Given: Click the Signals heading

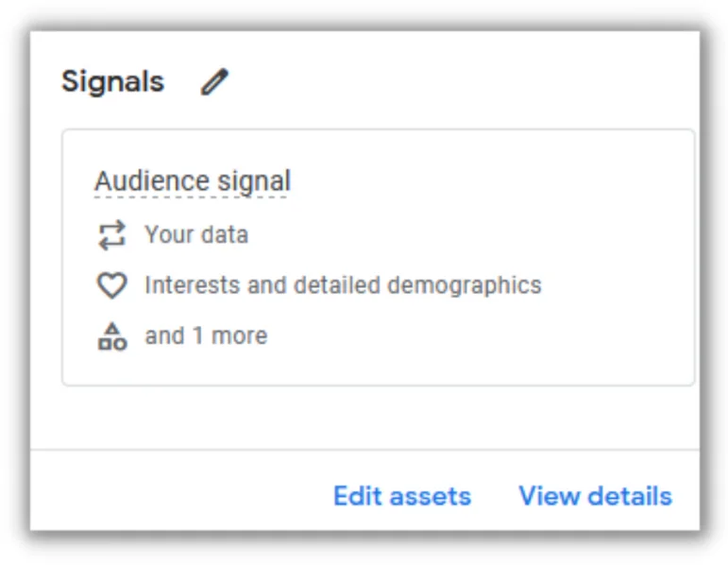Looking at the screenshot, I should click(x=112, y=82).
